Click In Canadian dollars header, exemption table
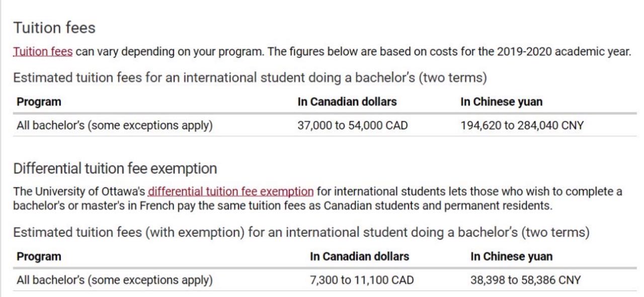Viewport: 644px width, 297px height. coord(360,256)
